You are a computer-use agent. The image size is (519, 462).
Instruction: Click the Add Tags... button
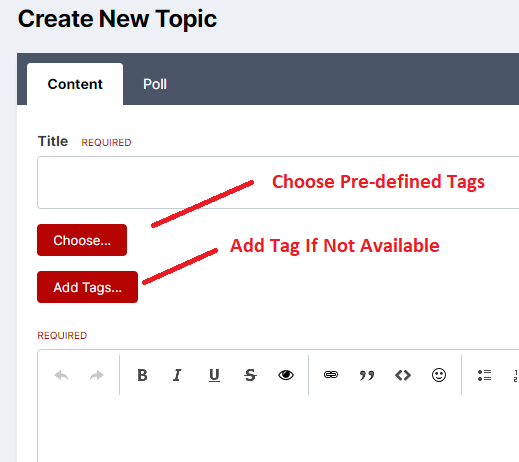(x=87, y=287)
